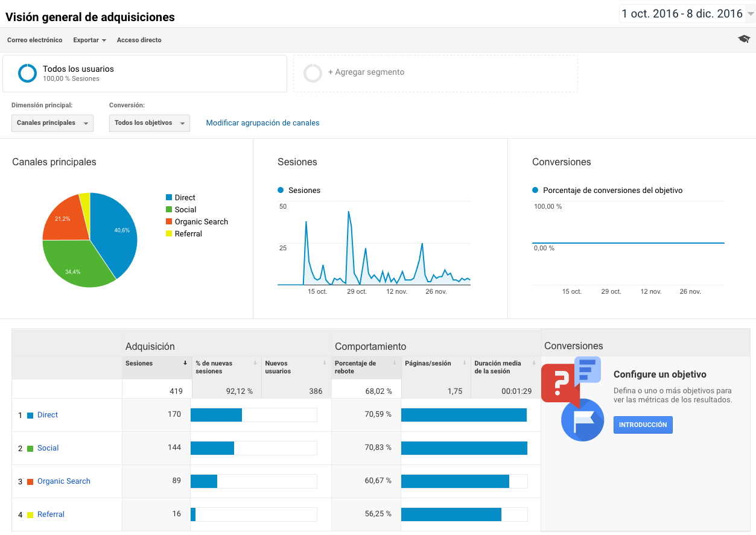Image resolution: width=756 pixels, height=535 pixels.
Task: Click + Agregar segmento
Action: click(x=366, y=72)
